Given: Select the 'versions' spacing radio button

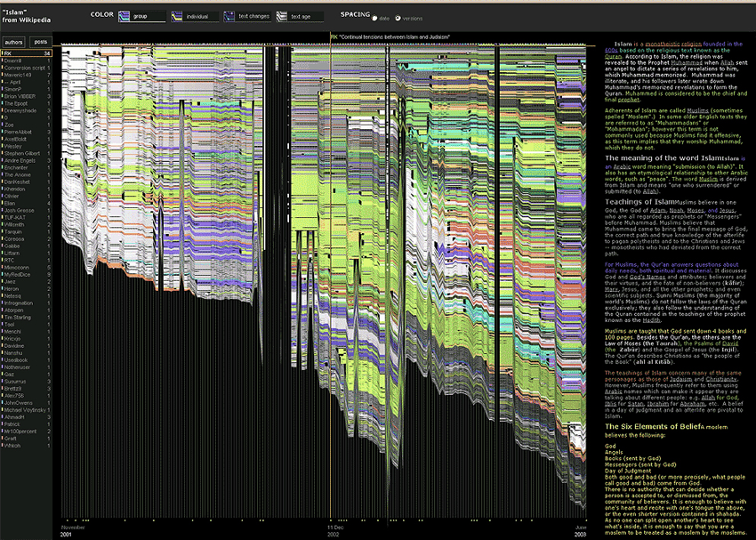Looking at the screenshot, I should click(x=397, y=19).
